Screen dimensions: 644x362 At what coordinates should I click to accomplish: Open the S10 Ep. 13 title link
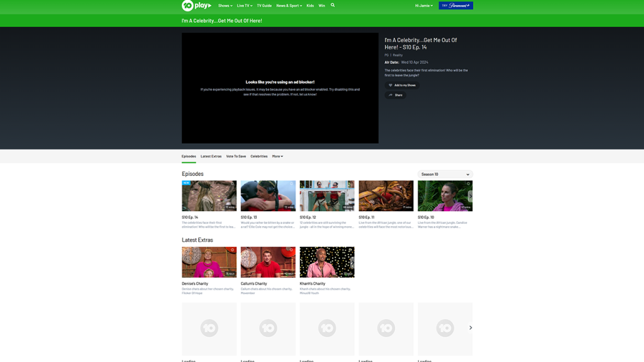(249, 217)
